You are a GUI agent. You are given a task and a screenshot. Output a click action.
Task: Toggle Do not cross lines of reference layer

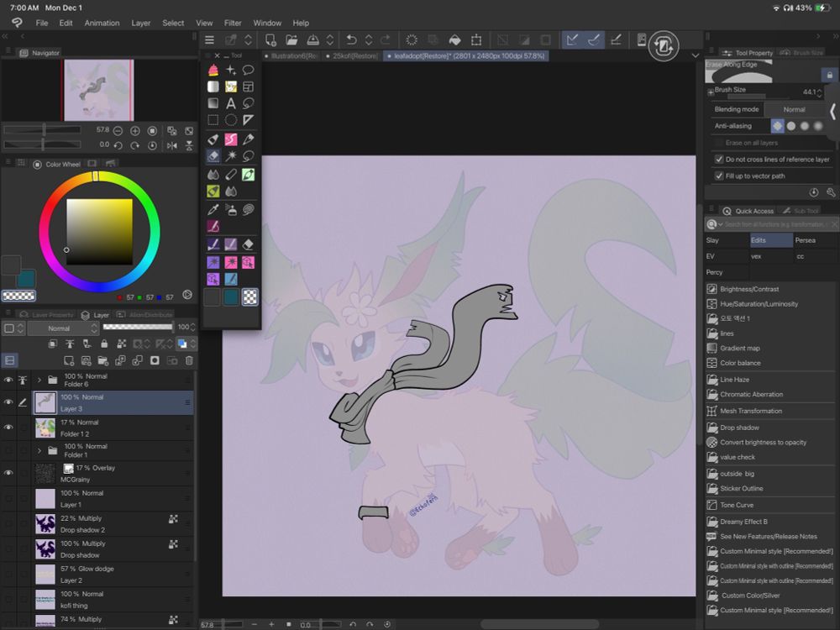719,159
